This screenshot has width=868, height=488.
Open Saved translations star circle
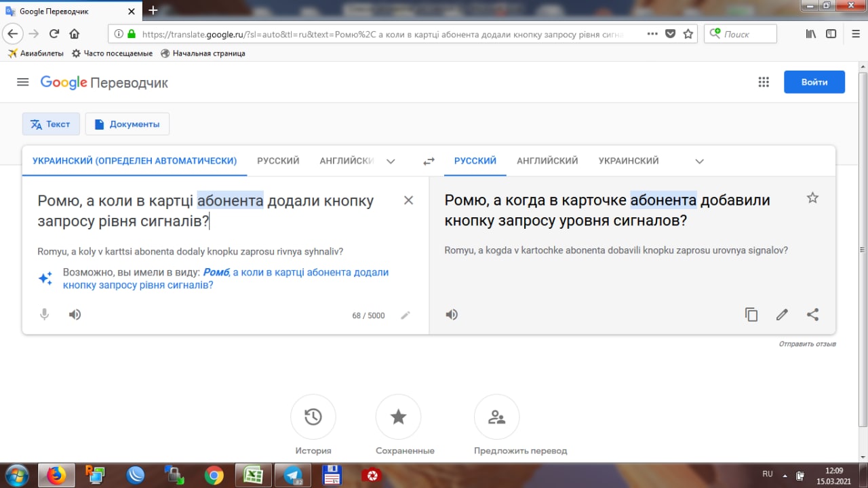click(398, 417)
